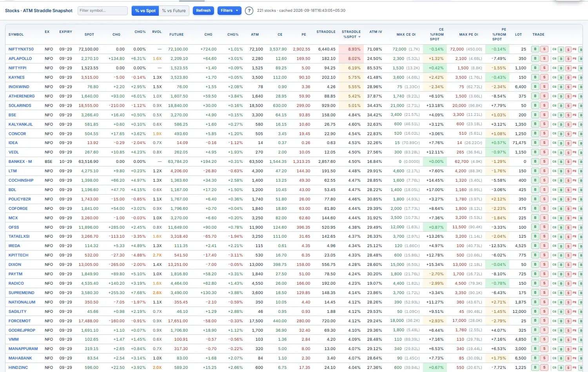Sort table by MAX CE OI column
This screenshot has width=588, height=372.
pyautogui.click(x=406, y=34)
